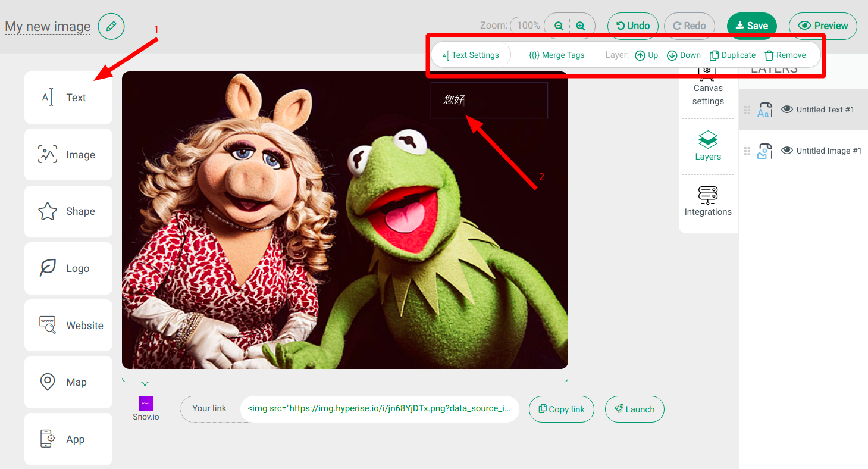
Task: Add a Logo element from sidebar
Action: point(68,268)
